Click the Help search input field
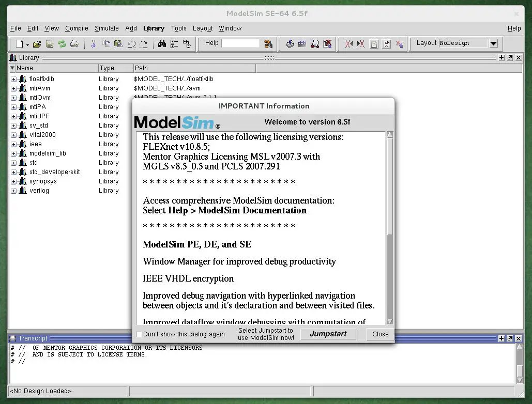This screenshot has width=532, height=404. (240, 43)
